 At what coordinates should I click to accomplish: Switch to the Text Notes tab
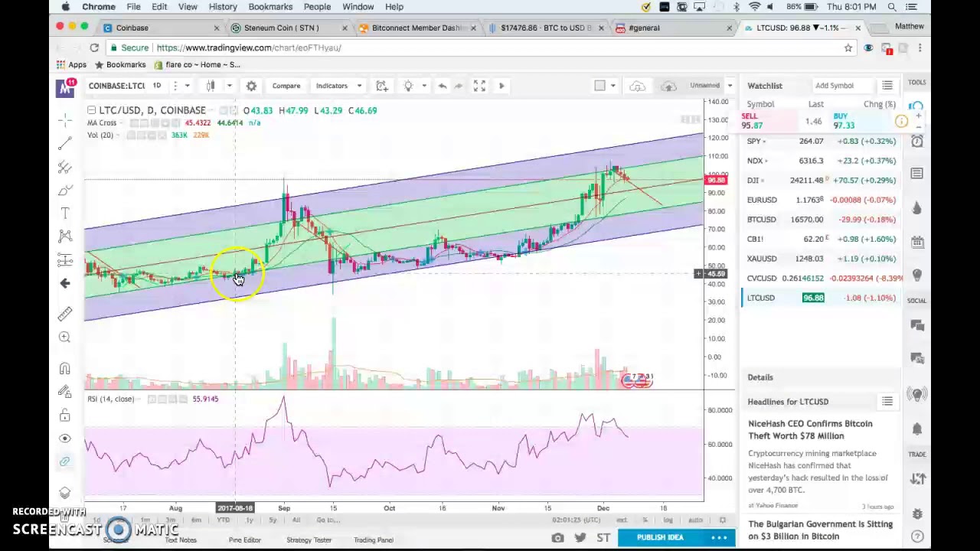coord(181,540)
